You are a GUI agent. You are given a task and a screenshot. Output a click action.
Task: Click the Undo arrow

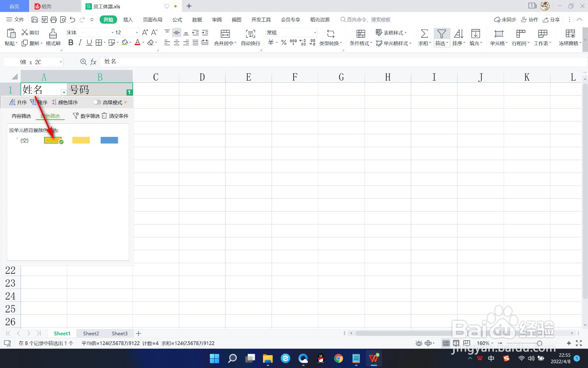pos(72,20)
